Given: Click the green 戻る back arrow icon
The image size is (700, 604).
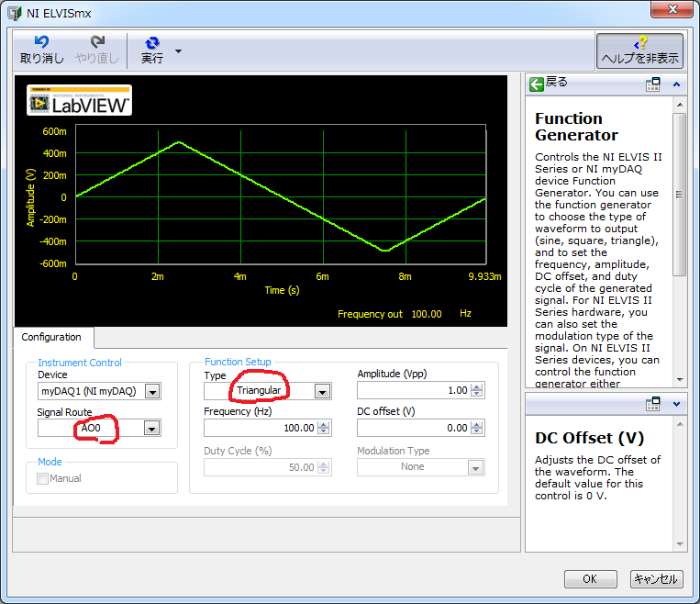Looking at the screenshot, I should (x=536, y=84).
